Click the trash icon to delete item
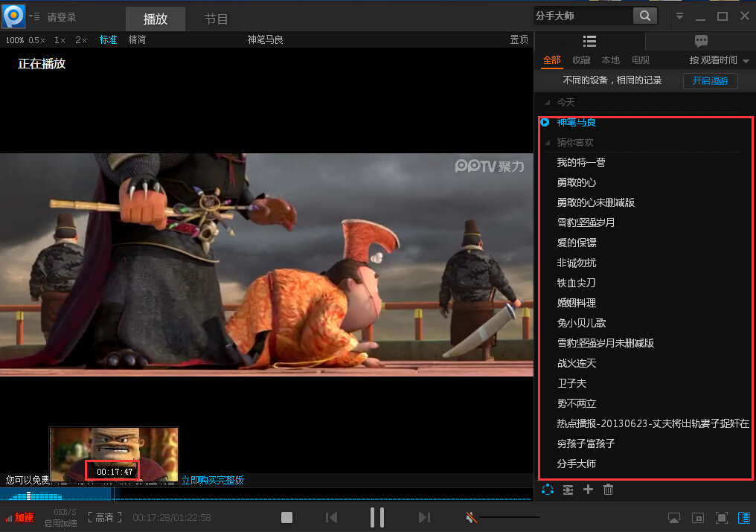The width and height of the screenshot is (756, 532). click(609, 490)
